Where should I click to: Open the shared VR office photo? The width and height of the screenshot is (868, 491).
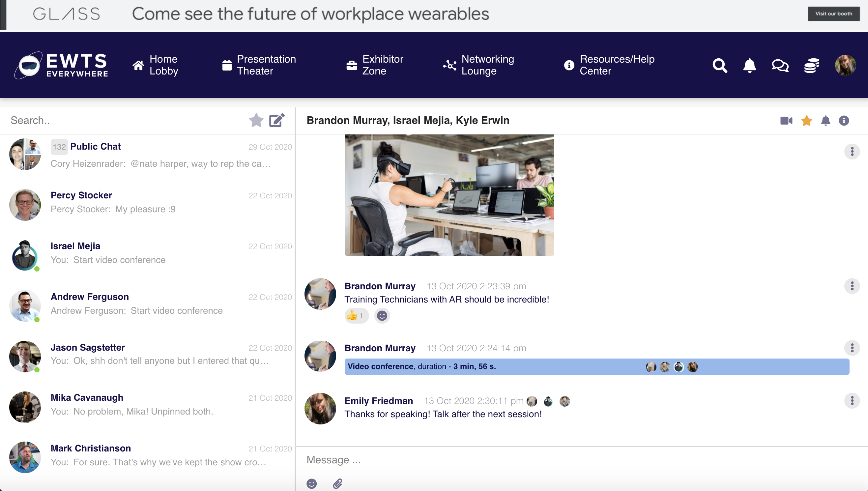[449, 195]
